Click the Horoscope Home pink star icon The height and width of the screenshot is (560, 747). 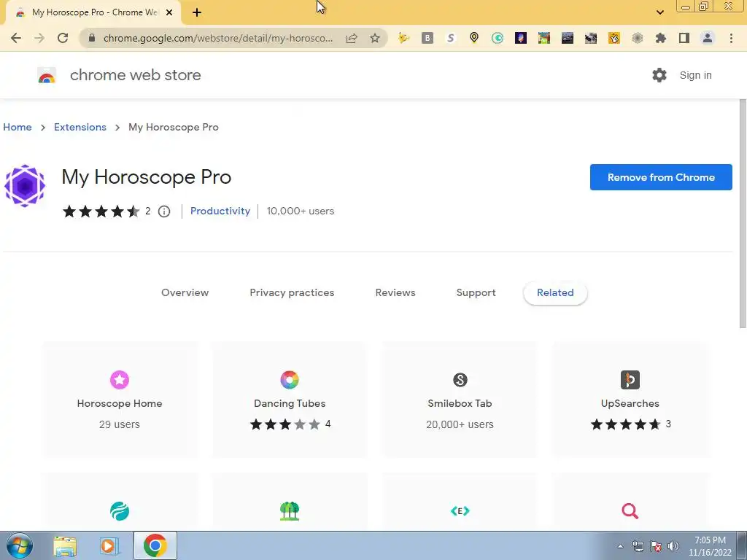120,379
